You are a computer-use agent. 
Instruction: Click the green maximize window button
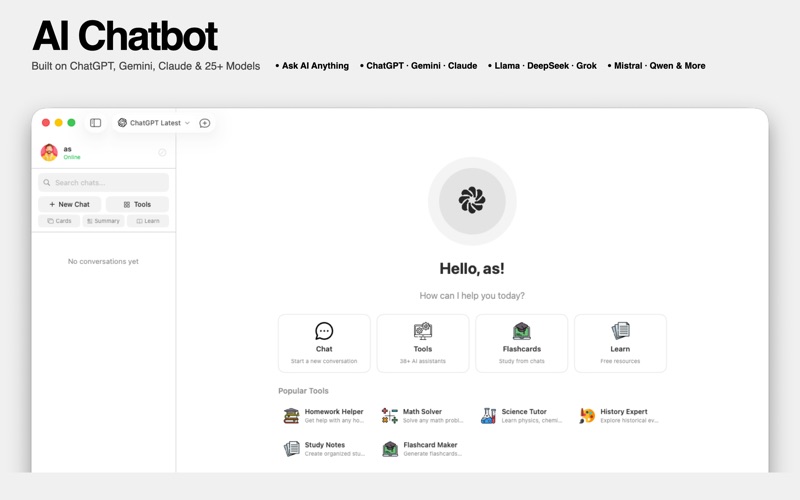pyautogui.click(x=71, y=122)
